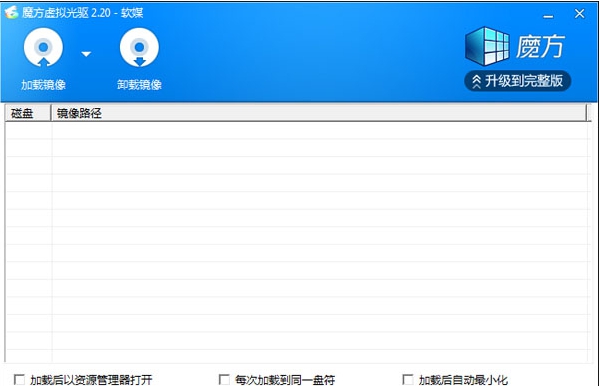This screenshot has height=386, width=599.
Task: Check 加载后自动最小化 option
Action: [408, 380]
